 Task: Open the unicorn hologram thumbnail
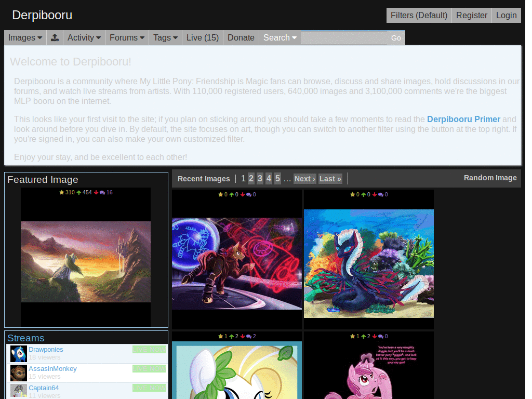pos(237,263)
